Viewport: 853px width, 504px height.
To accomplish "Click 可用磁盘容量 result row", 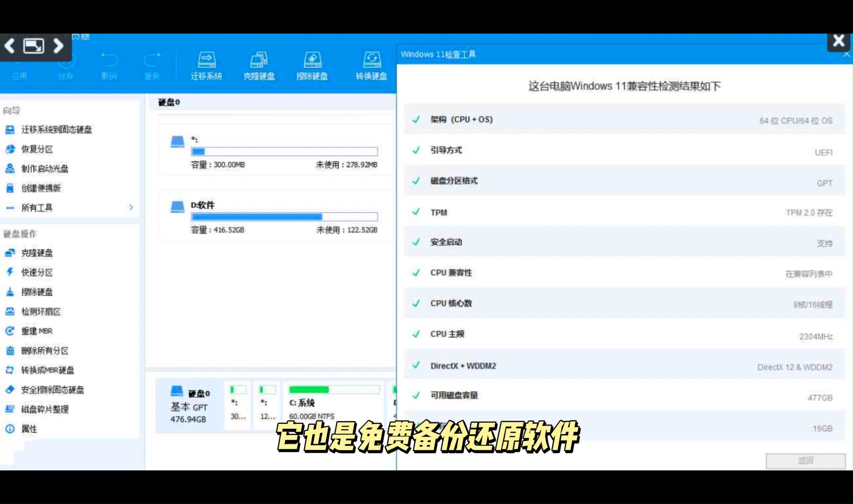I will (x=625, y=396).
